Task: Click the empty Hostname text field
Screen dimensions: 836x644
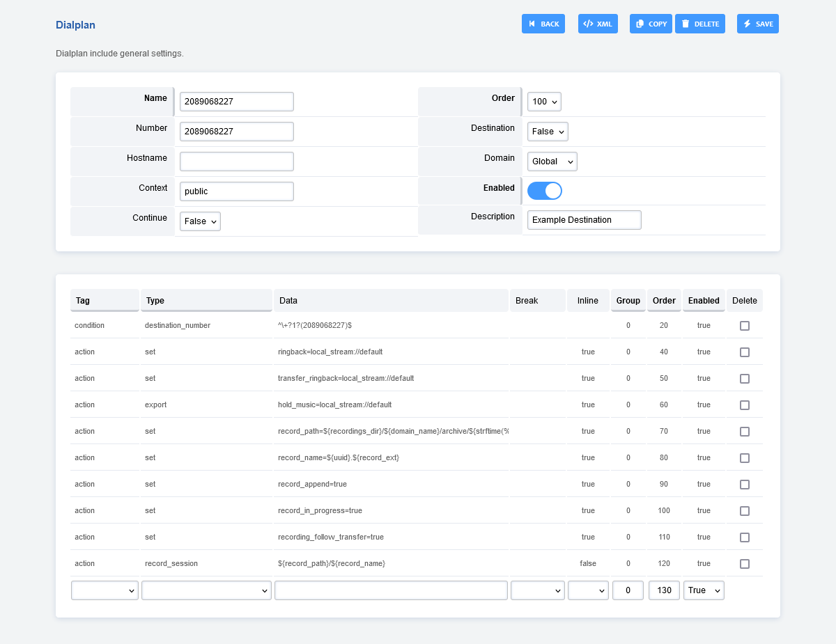Action: pos(236,162)
